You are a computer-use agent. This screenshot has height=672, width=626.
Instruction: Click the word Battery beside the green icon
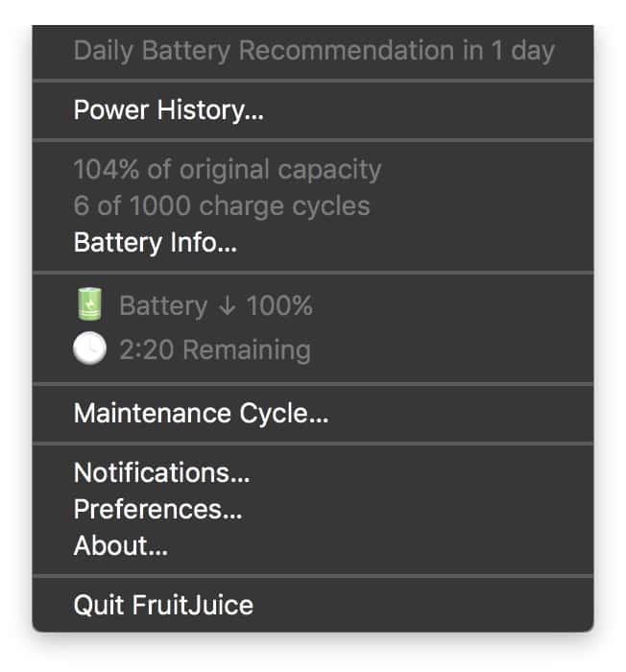coord(163,306)
